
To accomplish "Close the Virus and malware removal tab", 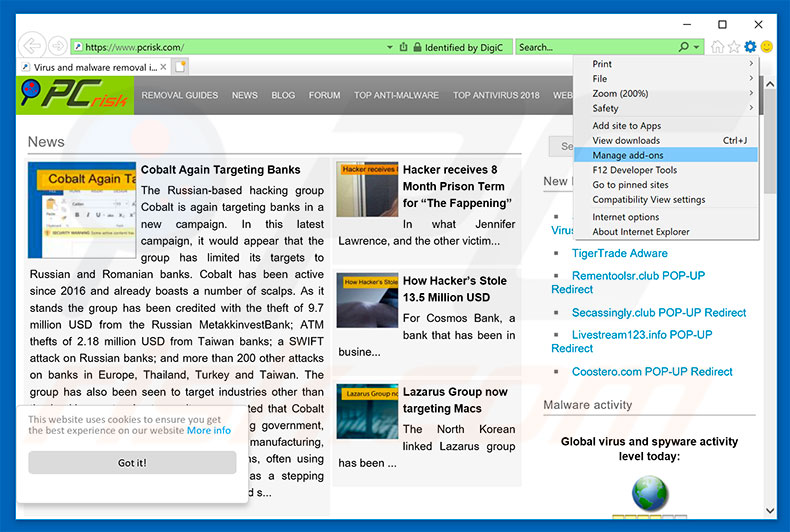I will coord(163,67).
